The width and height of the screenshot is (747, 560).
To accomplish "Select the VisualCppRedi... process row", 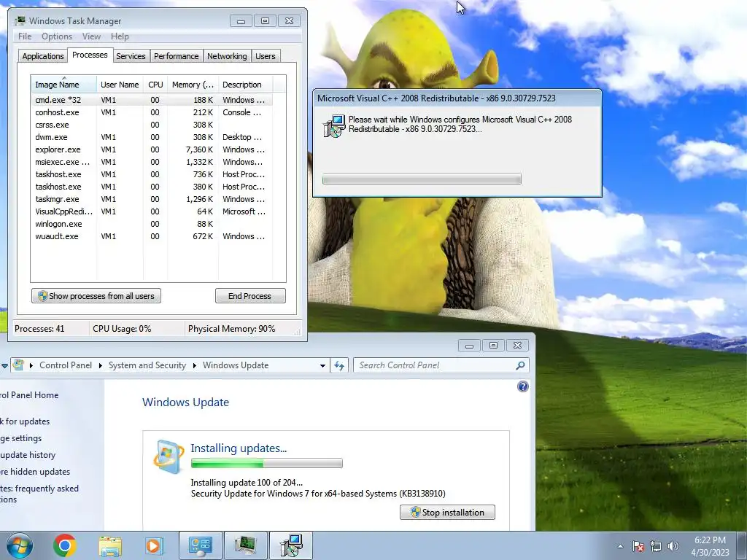I will pos(152,211).
